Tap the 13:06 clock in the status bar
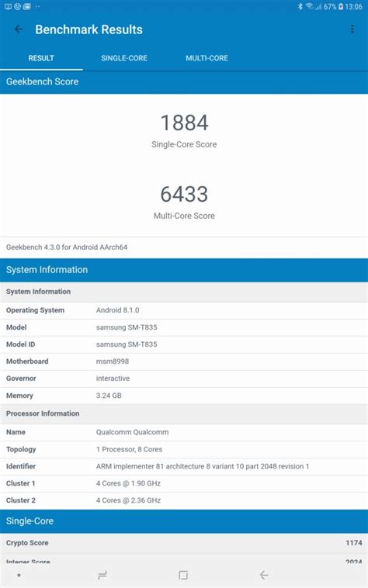 [x=354, y=6]
